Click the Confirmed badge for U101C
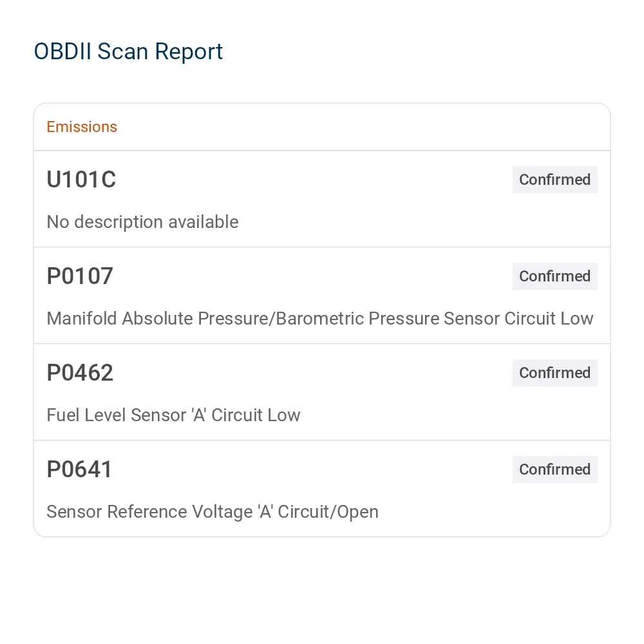644x644 pixels. 554,180
